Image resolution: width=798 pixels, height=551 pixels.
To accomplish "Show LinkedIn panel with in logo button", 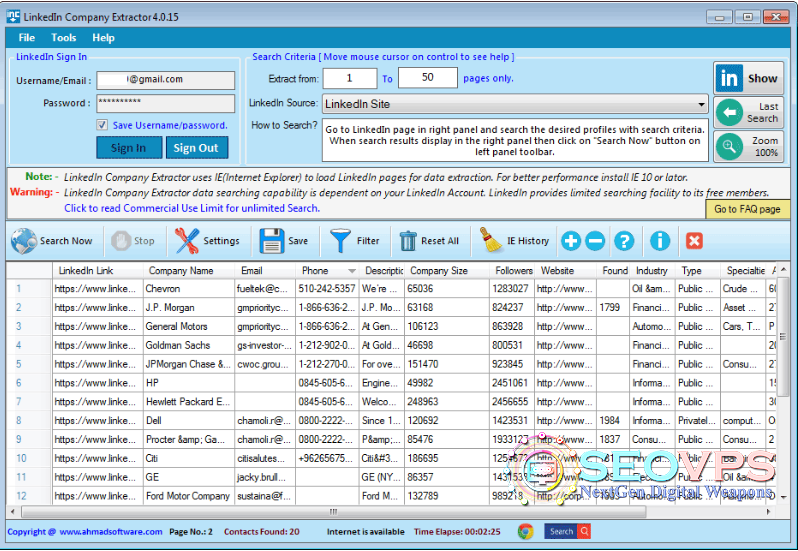I will click(749, 78).
